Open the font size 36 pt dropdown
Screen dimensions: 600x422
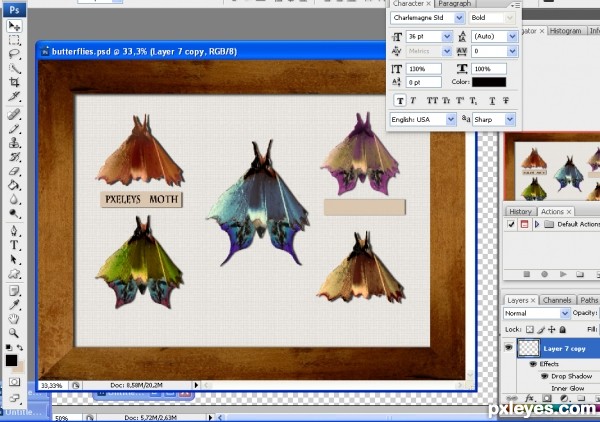(x=447, y=36)
